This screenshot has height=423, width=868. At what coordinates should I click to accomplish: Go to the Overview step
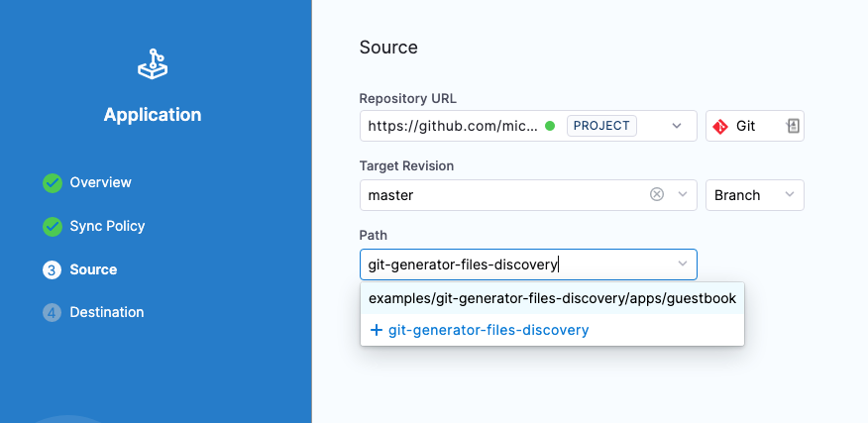pos(100,183)
